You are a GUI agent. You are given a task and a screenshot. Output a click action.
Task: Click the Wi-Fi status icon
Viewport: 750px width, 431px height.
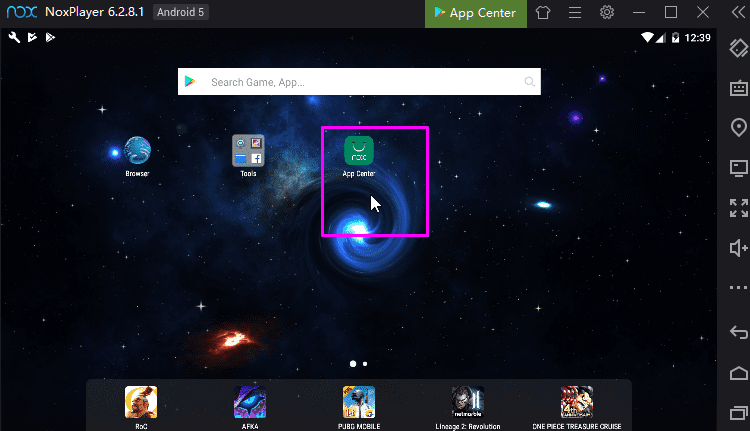click(647, 37)
